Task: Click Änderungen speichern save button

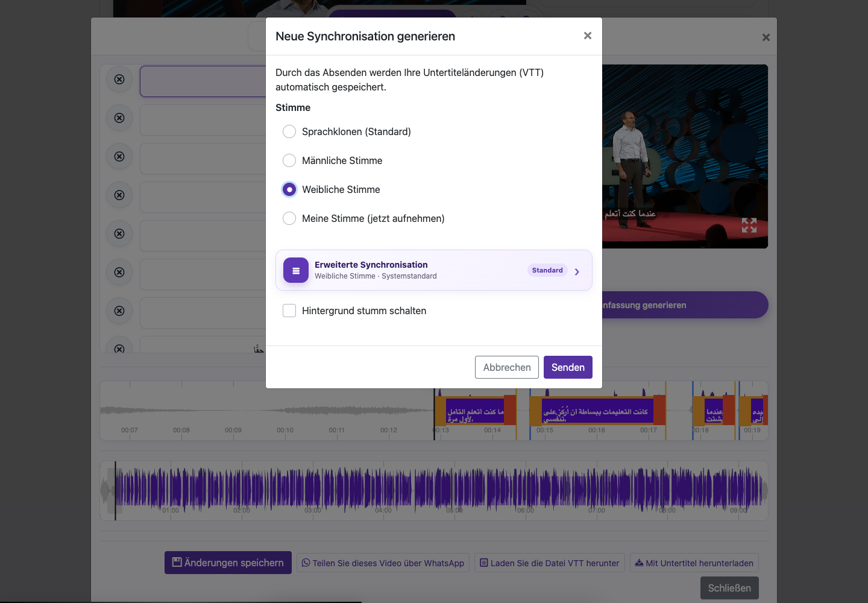Action: (228, 563)
